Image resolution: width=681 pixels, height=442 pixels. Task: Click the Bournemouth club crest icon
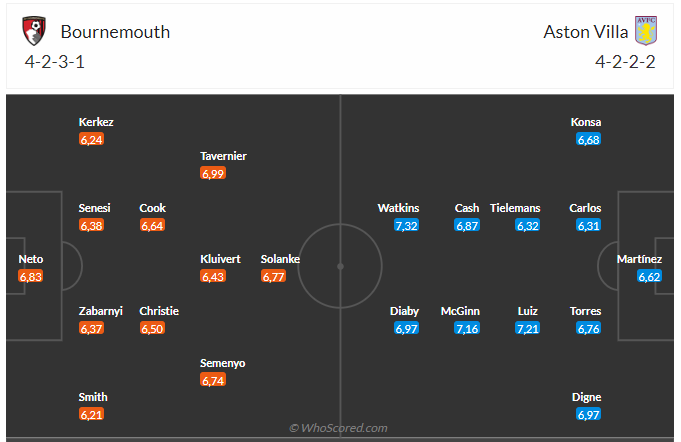pos(34,31)
